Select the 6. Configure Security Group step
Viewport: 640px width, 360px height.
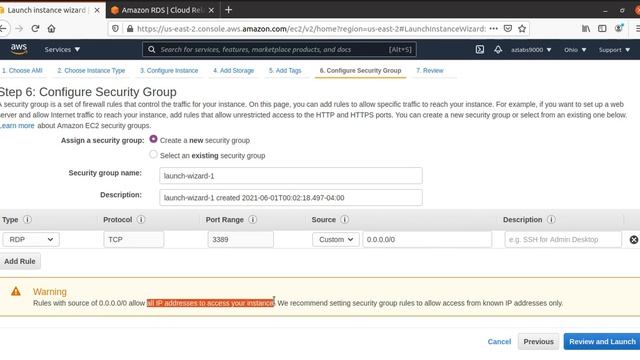pyautogui.click(x=360, y=71)
